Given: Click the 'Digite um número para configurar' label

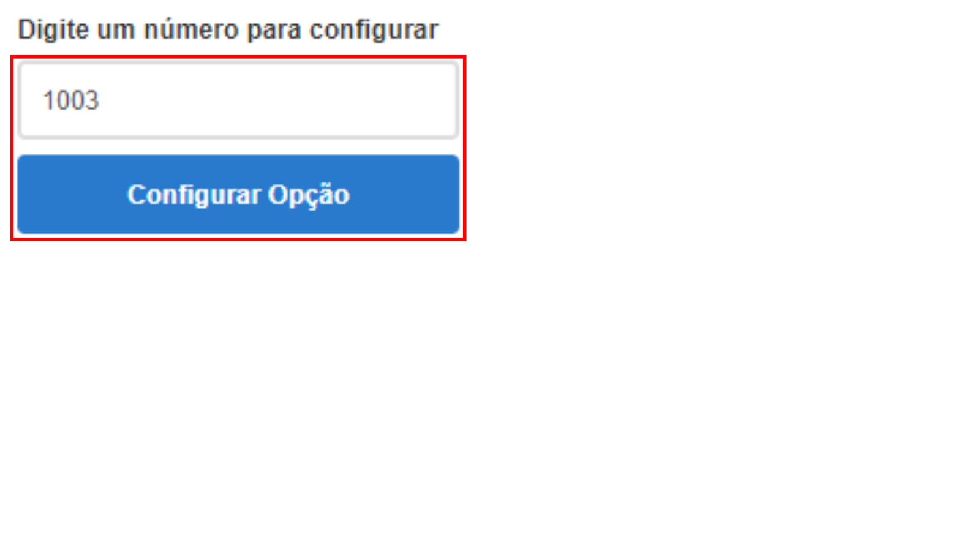Looking at the screenshot, I should point(228,29).
